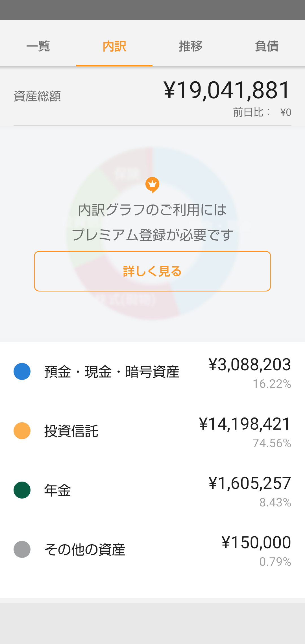305x644 pixels.
Task: Open the 一覧 tab
Action: click(x=38, y=46)
